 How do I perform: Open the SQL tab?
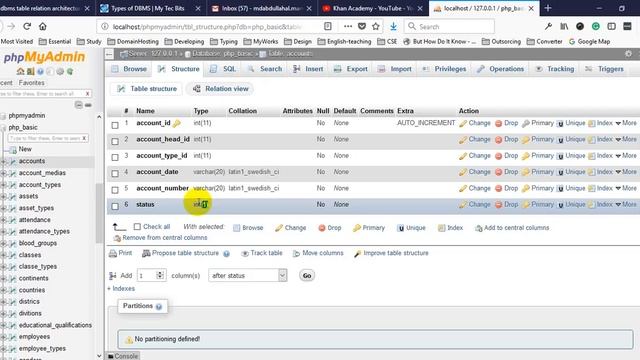pos(223,69)
